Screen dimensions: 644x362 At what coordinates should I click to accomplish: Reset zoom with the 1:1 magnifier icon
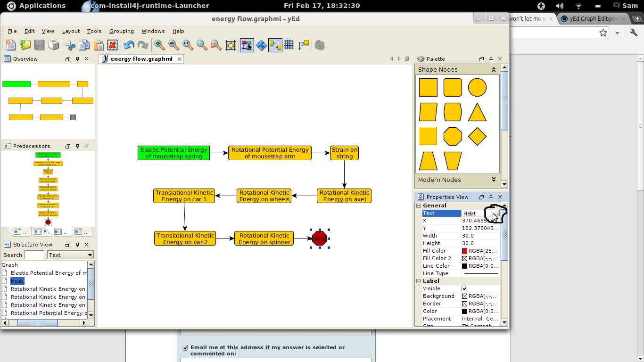tap(188, 45)
